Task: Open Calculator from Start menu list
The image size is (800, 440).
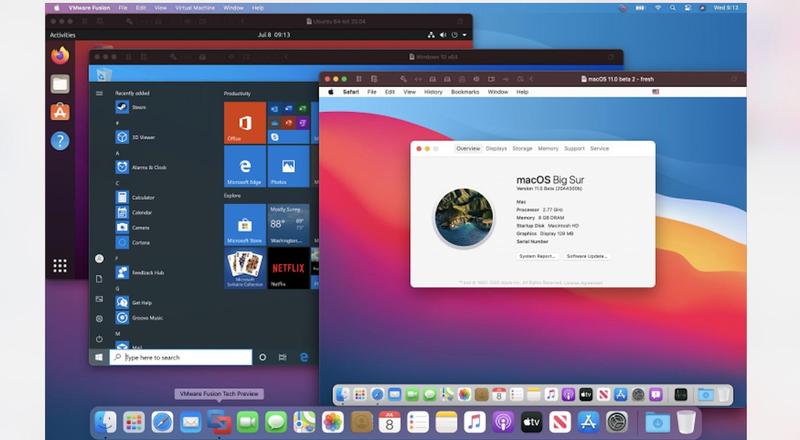Action: (x=142, y=197)
